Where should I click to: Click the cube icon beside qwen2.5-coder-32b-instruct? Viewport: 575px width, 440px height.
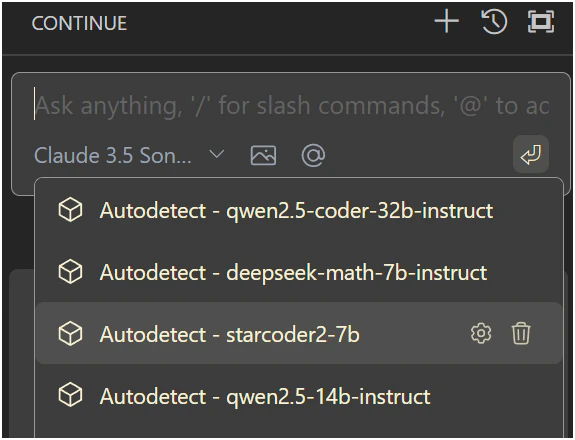click(x=70, y=210)
